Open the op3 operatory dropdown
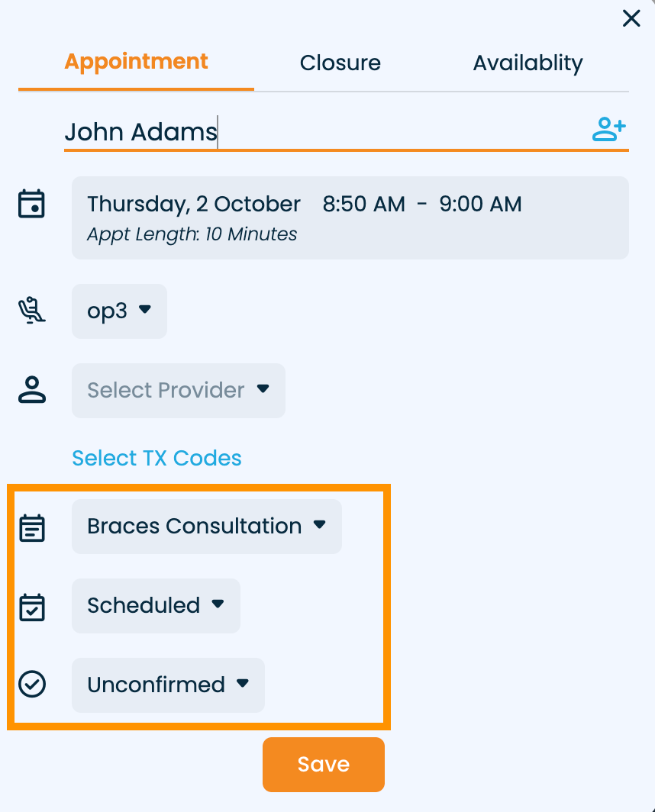 (x=119, y=311)
